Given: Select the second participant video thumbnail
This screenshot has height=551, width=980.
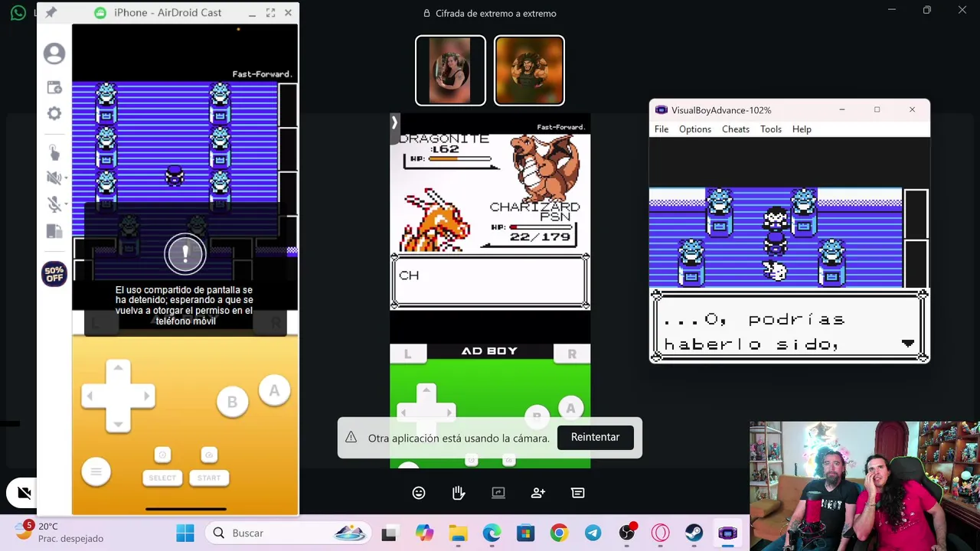Looking at the screenshot, I should 529,70.
